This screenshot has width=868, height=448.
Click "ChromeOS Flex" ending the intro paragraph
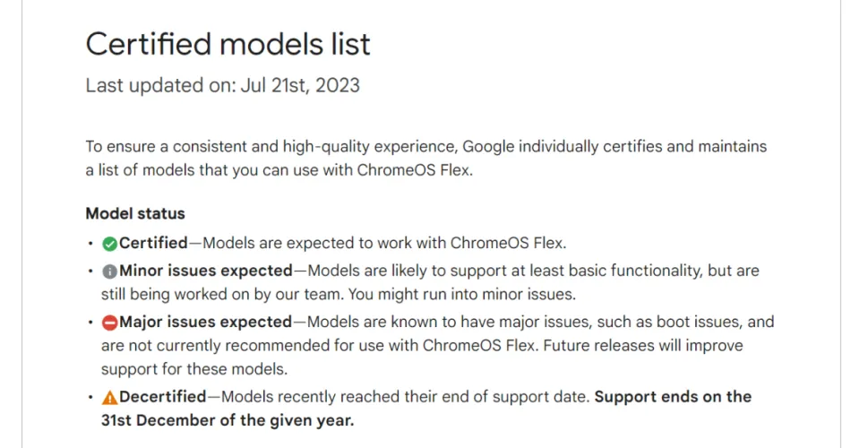pos(417,170)
